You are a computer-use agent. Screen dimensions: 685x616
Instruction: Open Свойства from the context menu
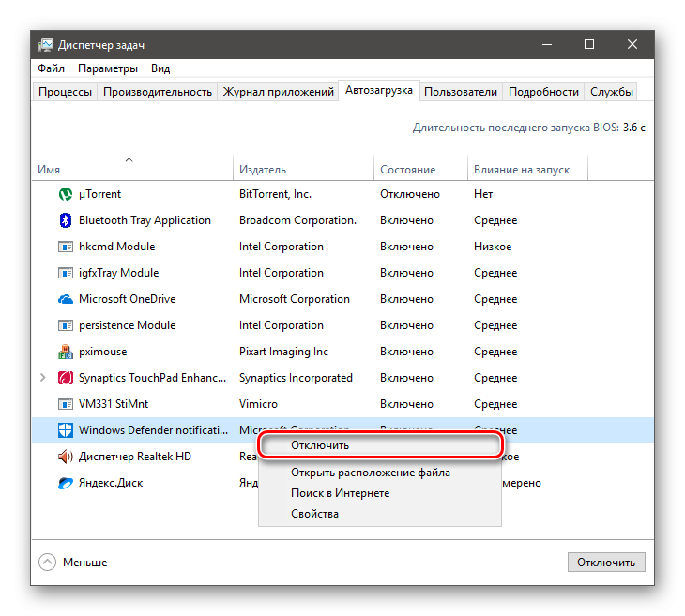pyautogui.click(x=380, y=514)
